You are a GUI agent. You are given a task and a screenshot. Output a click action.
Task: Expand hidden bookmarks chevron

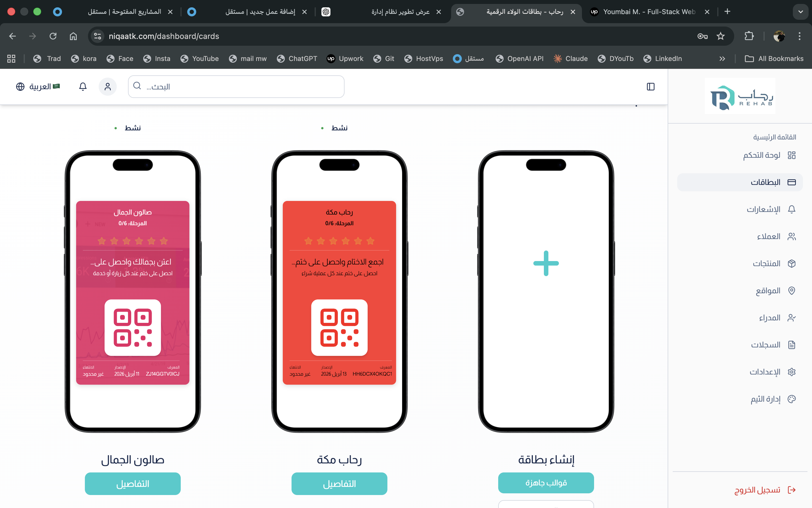pos(722,59)
